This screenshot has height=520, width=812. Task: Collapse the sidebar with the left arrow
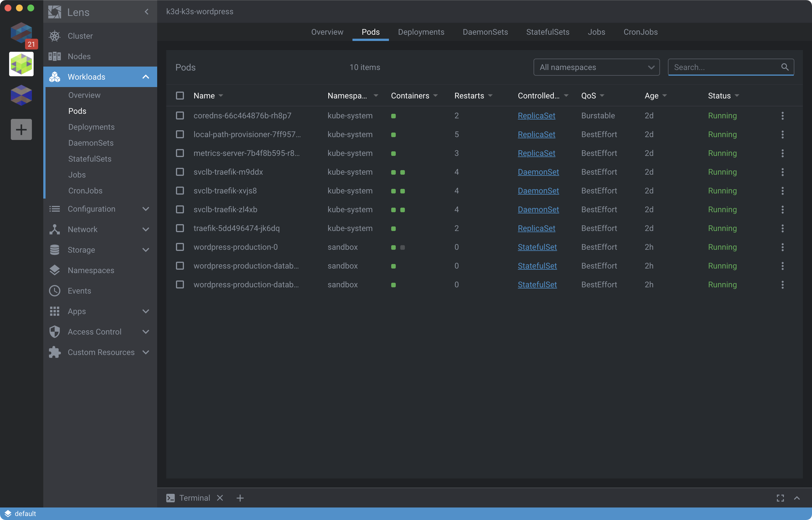pos(146,12)
